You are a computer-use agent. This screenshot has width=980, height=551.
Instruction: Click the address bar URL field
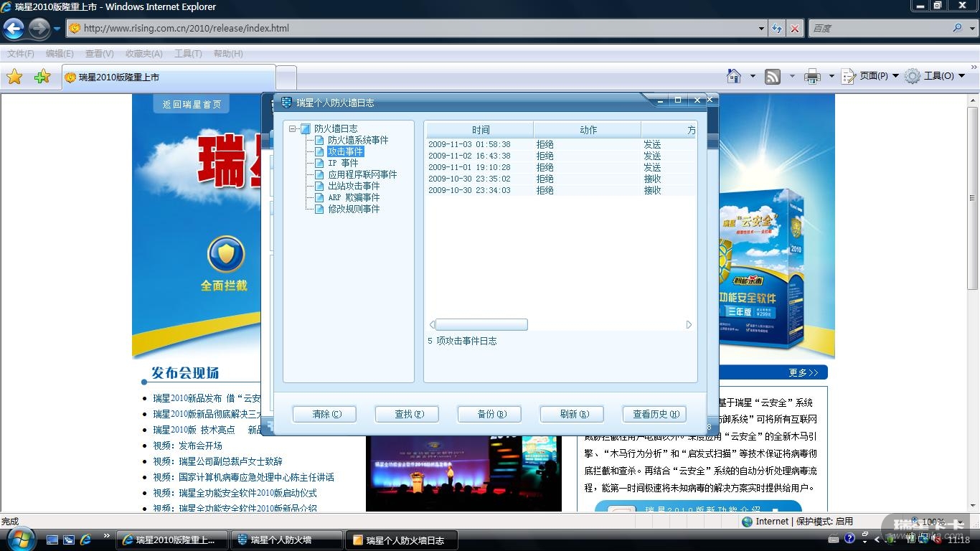point(413,29)
